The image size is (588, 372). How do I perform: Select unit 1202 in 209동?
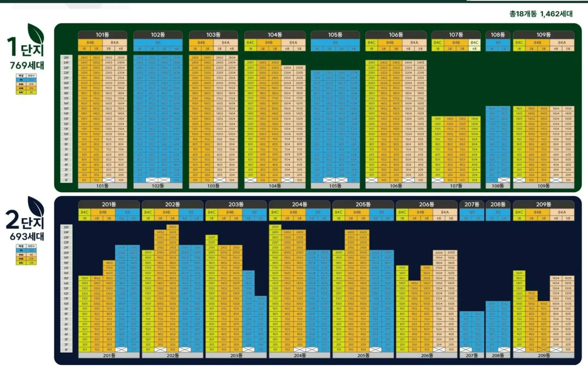tap(531, 293)
